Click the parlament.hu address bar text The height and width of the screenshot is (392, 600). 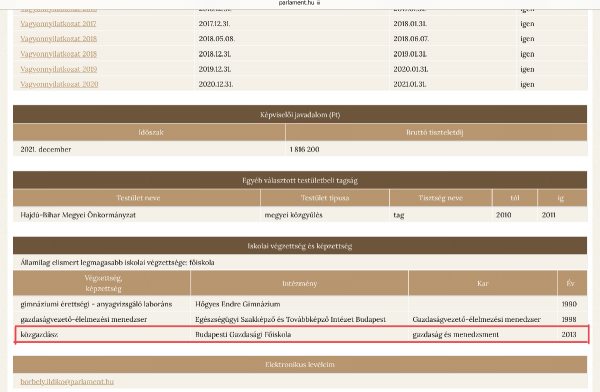tap(296, 3)
